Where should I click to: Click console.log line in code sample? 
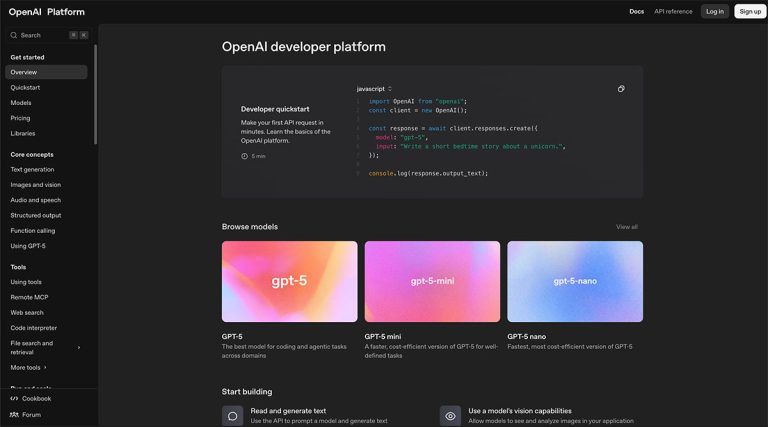coord(428,173)
